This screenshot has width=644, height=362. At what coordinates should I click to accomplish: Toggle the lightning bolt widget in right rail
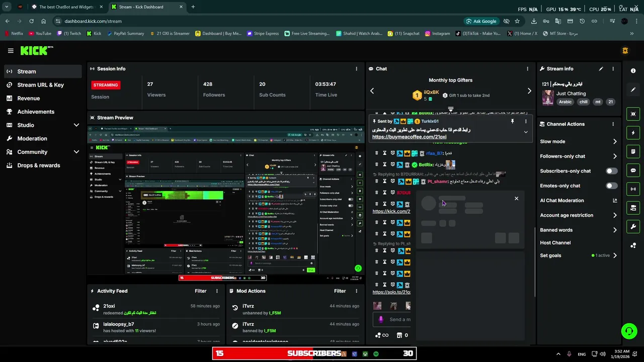[633, 133]
